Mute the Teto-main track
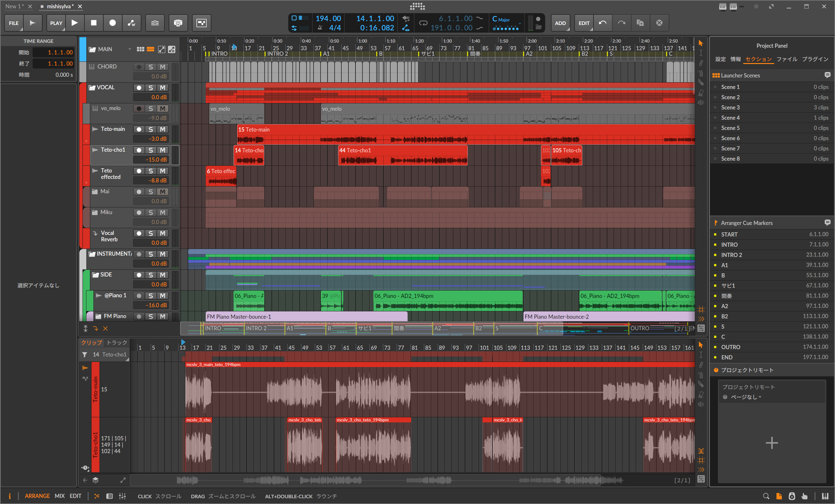Screen dimensions: 835x504 click(x=163, y=129)
